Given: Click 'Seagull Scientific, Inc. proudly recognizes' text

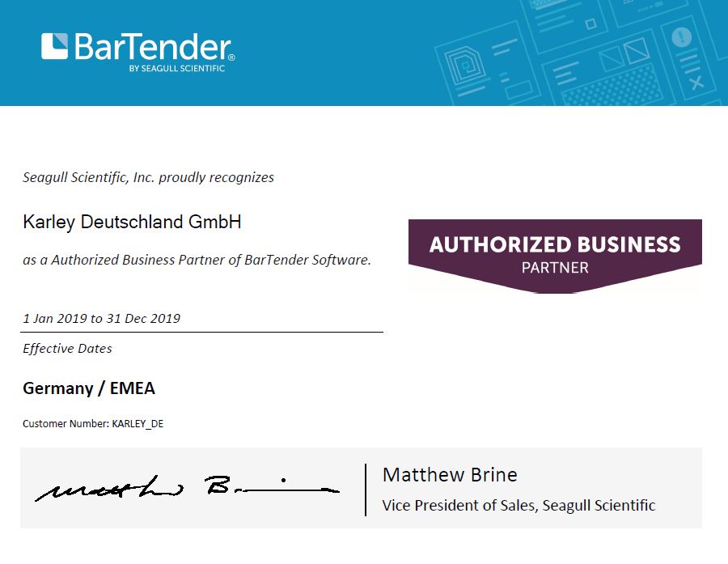Looking at the screenshot, I should 148,177.
